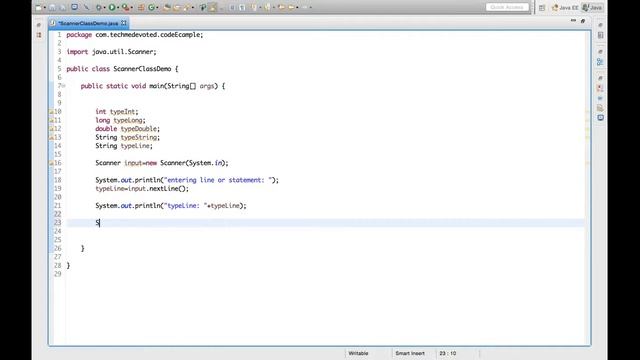This screenshot has height=360, width=640.
Task: Click the warning marker on line 12
Action: pyautogui.click(x=51, y=129)
